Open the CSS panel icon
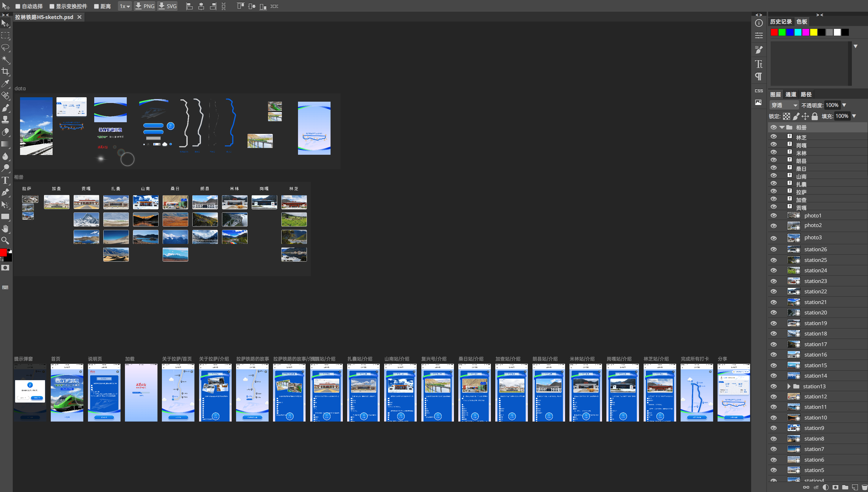 coord(758,90)
